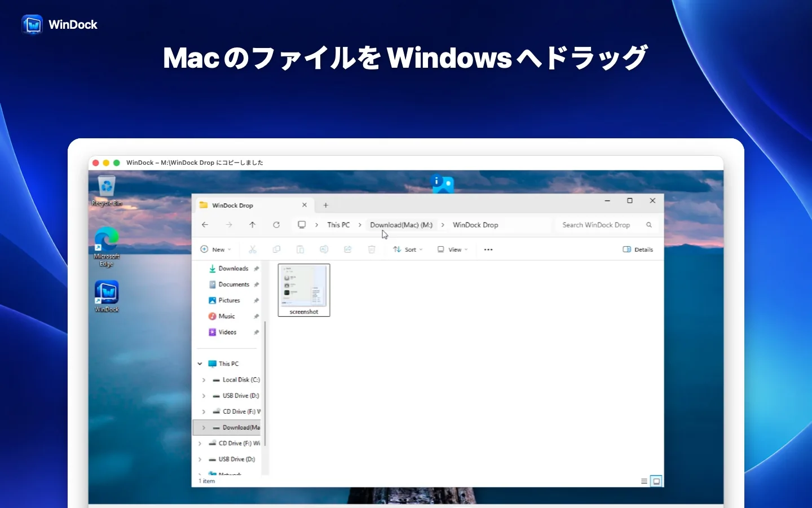812x508 pixels.
Task: Click the Cut scissors icon
Action: (253, 249)
